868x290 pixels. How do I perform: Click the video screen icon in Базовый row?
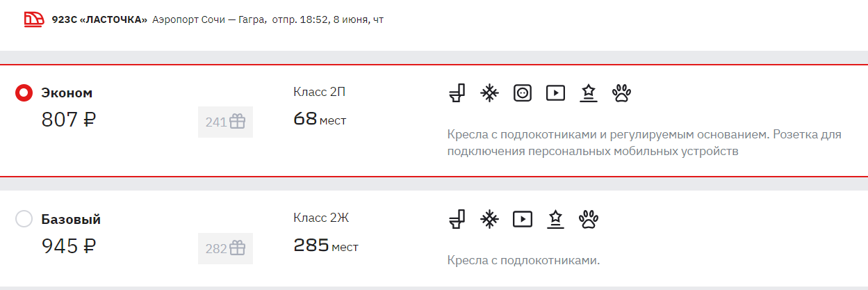click(x=523, y=219)
